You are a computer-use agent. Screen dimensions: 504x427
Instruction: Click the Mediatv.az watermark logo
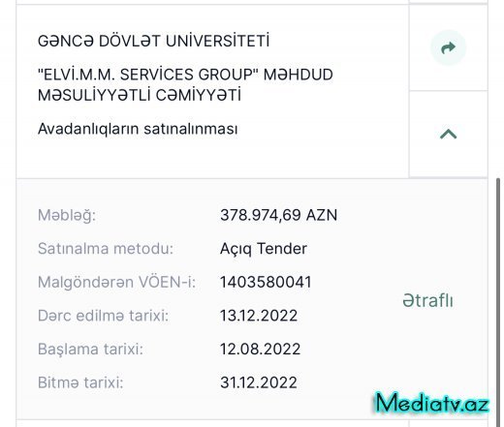click(432, 403)
